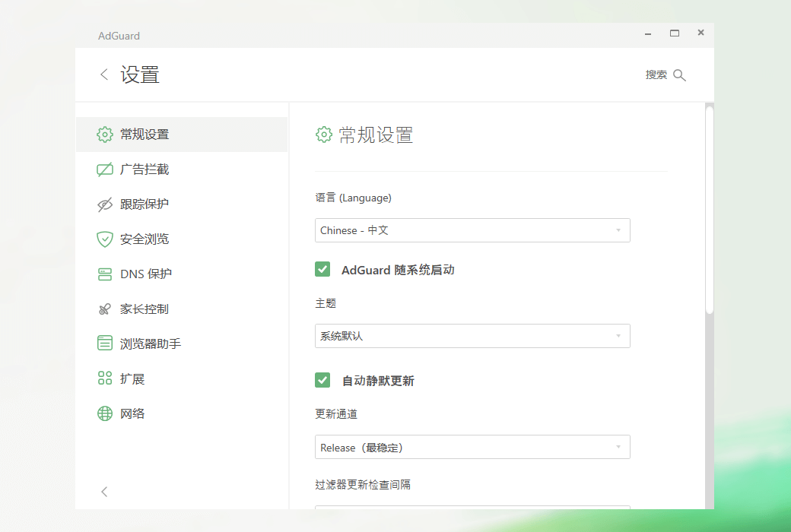Click the 设置 settings title
The height and width of the screenshot is (532, 791).
coord(141,74)
